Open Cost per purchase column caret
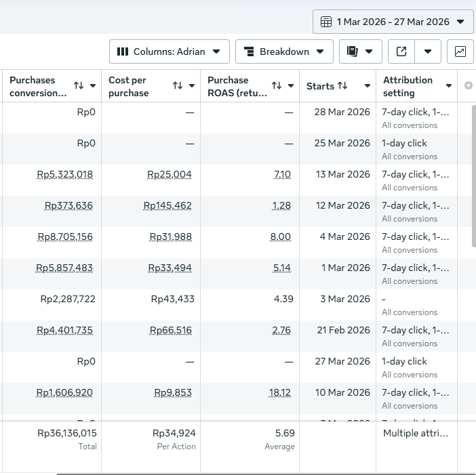Image resolution: width=476 pixels, height=475 pixels. click(x=192, y=86)
